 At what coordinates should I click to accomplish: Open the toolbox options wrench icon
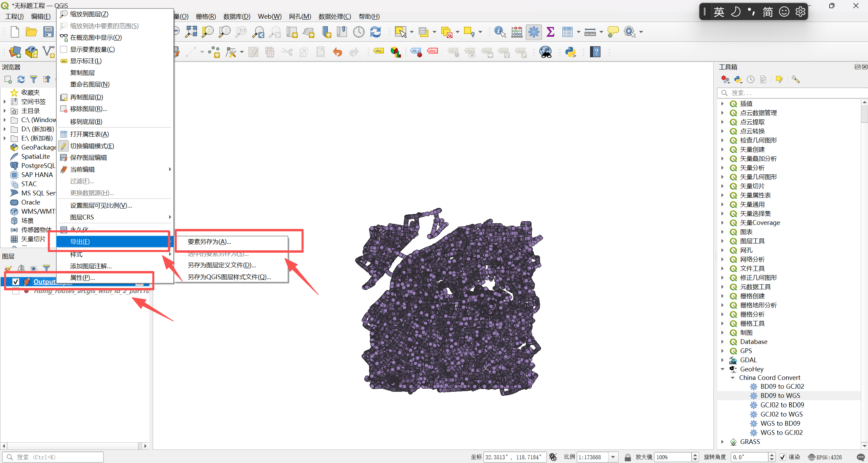(x=795, y=79)
